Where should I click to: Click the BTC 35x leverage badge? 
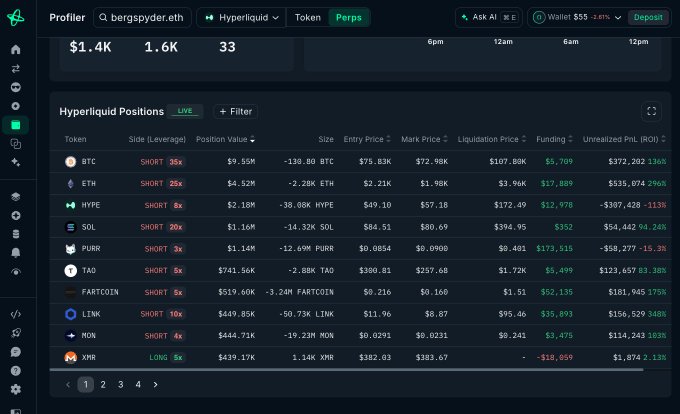coord(176,162)
